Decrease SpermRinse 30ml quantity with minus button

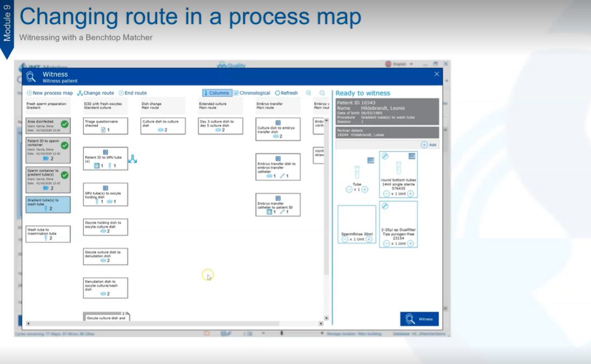345,239
